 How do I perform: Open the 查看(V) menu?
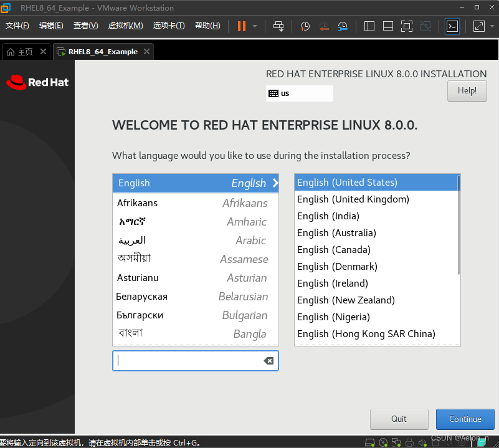click(85, 26)
